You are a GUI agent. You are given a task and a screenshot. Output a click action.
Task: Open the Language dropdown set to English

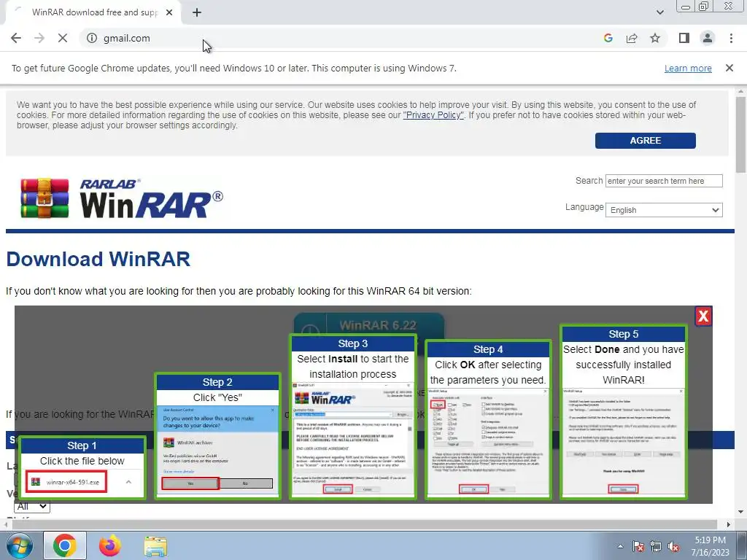point(664,210)
